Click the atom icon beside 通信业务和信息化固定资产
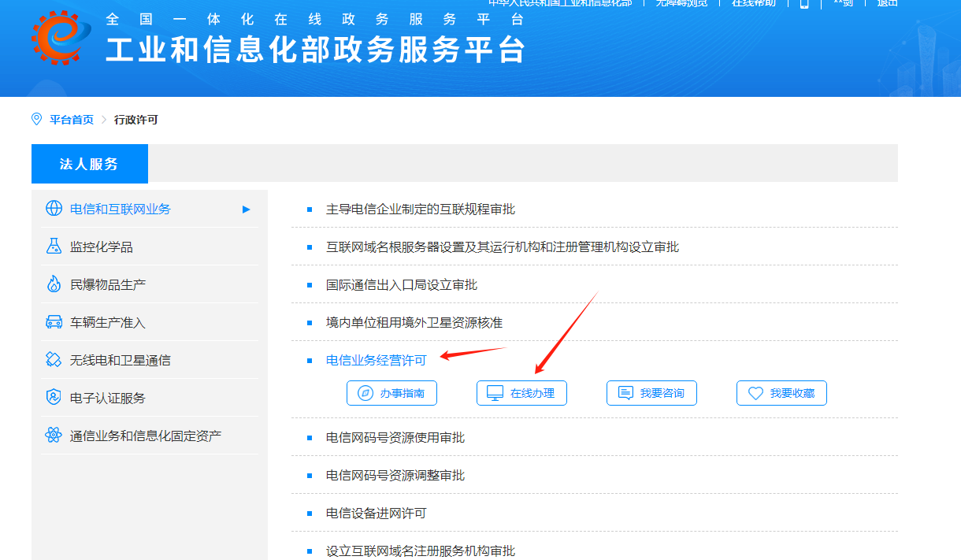This screenshot has height=560, width=961. (x=54, y=436)
